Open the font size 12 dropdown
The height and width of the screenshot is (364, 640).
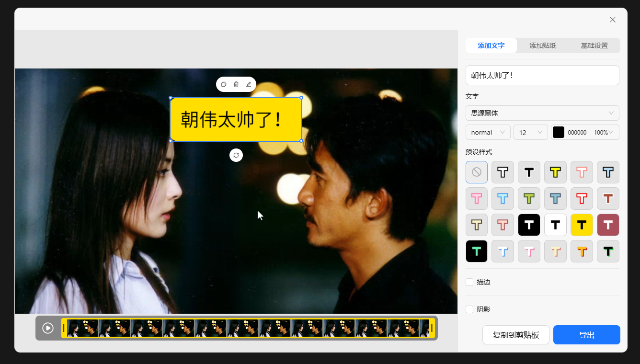click(x=530, y=132)
